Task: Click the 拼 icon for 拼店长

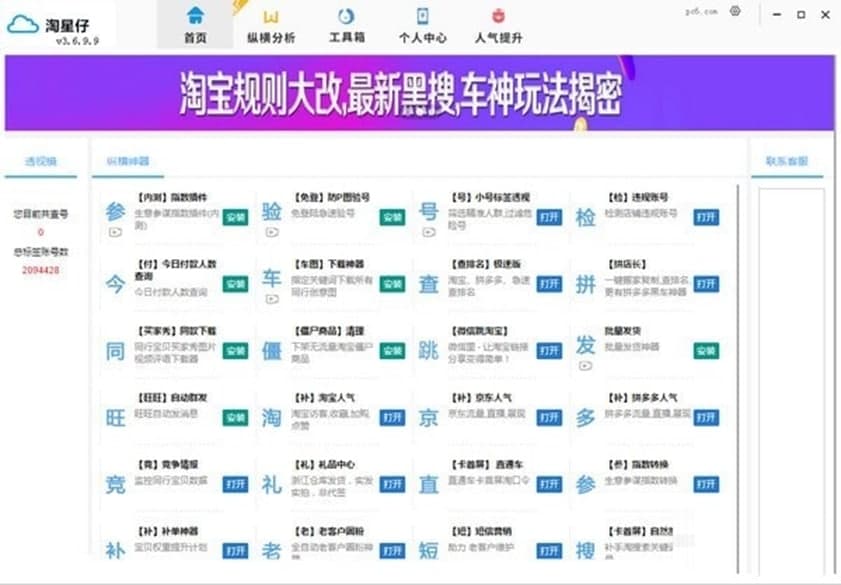Action: pyautogui.click(x=585, y=284)
